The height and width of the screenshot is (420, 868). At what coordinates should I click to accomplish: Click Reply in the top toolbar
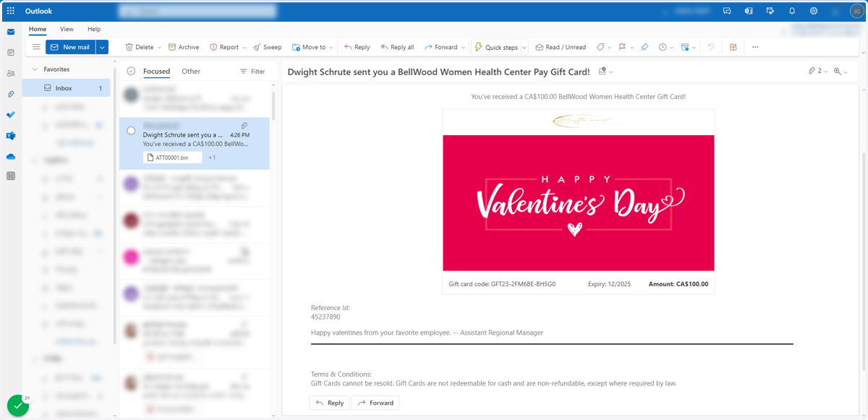357,47
